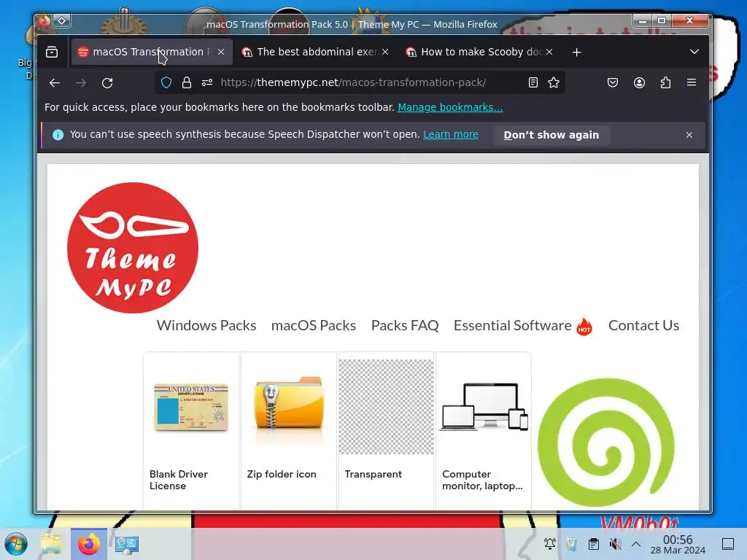Open the tray icon beside the bell

[x=572, y=544]
